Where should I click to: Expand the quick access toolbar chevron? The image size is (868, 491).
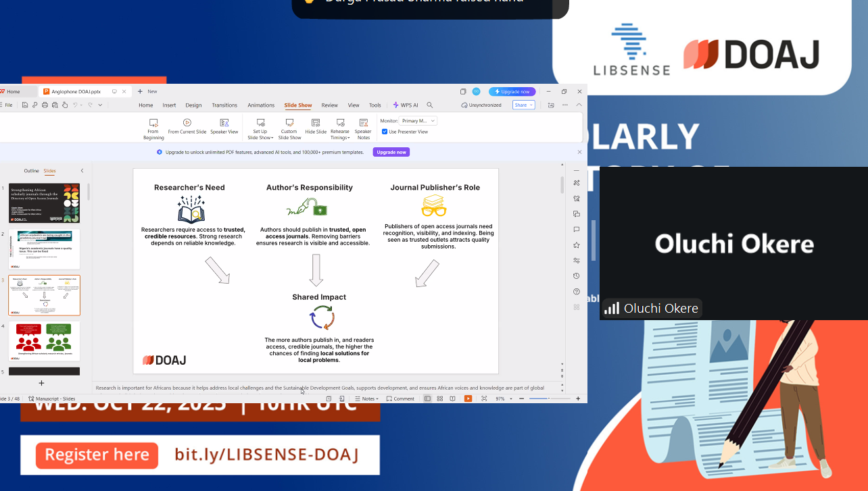click(x=100, y=105)
